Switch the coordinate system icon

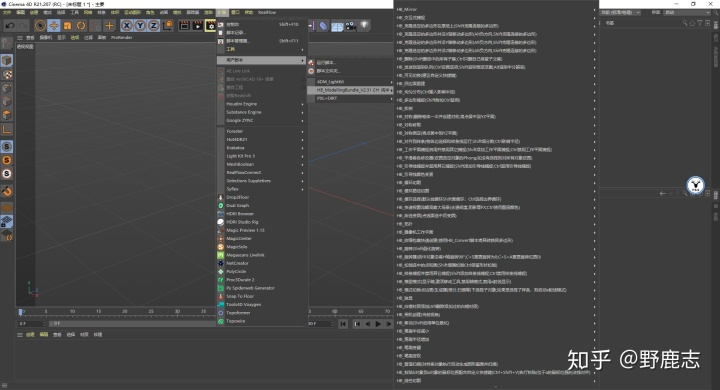168,25
